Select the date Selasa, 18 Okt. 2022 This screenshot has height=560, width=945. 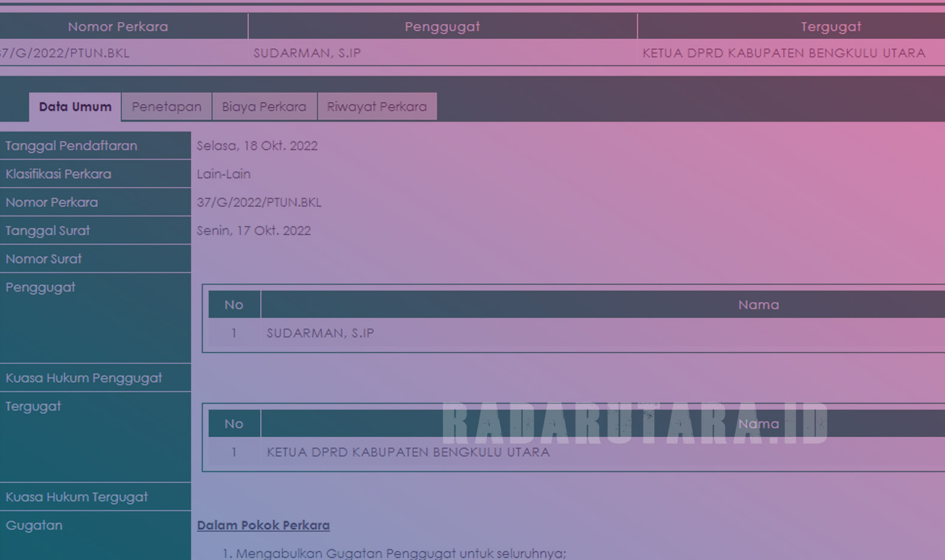click(257, 146)
